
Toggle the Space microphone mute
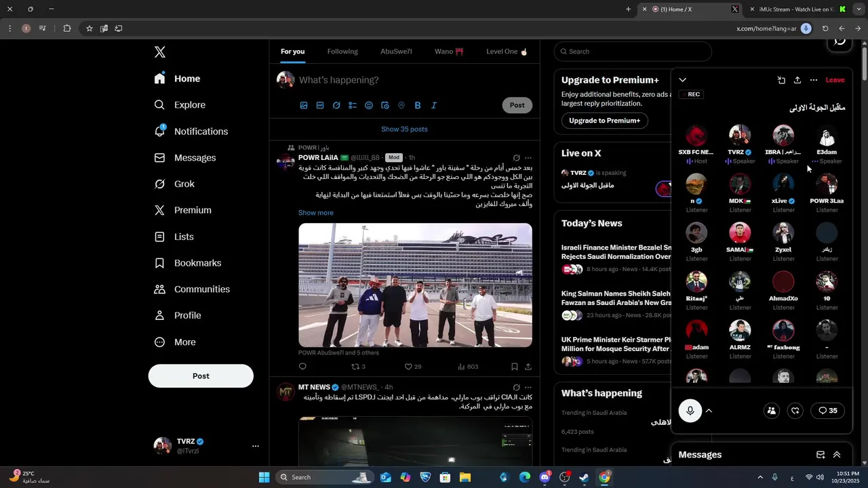coord(690,411)
